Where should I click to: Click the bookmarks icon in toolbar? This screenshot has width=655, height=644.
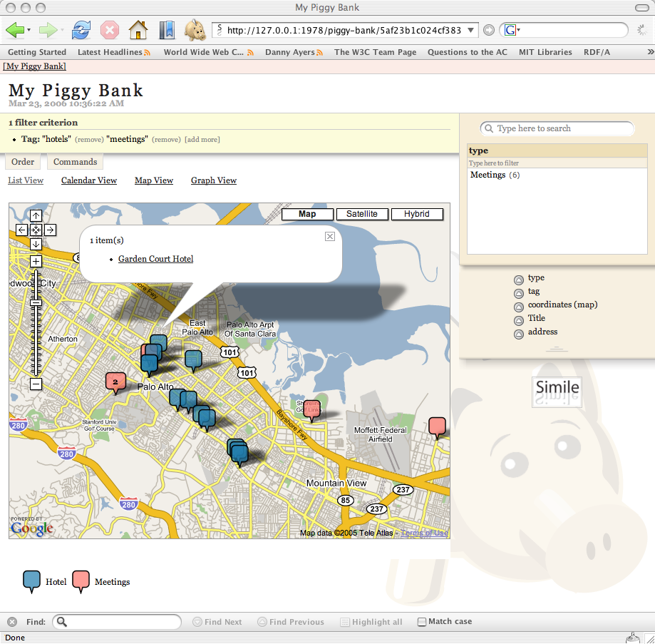(x=166, y=30)
